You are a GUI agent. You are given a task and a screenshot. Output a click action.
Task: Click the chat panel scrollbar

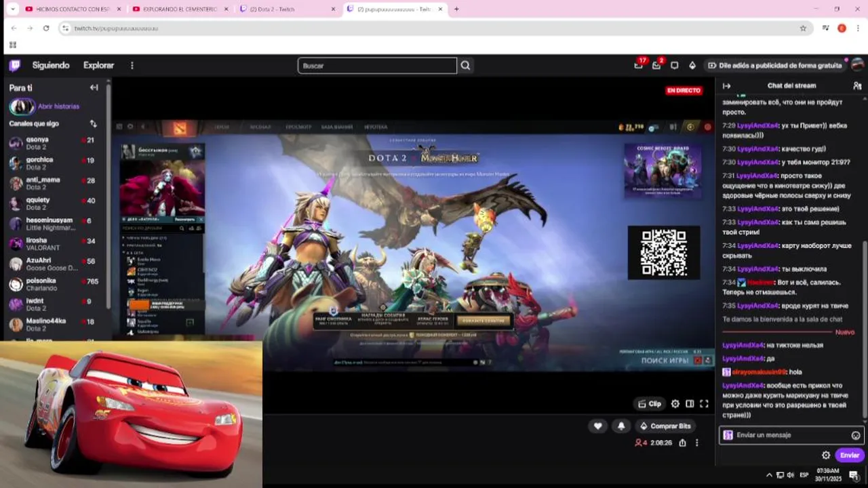coord(864,329)
